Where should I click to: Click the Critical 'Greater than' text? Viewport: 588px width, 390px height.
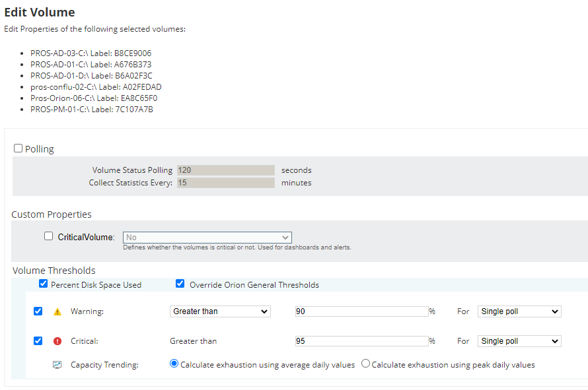193,341
